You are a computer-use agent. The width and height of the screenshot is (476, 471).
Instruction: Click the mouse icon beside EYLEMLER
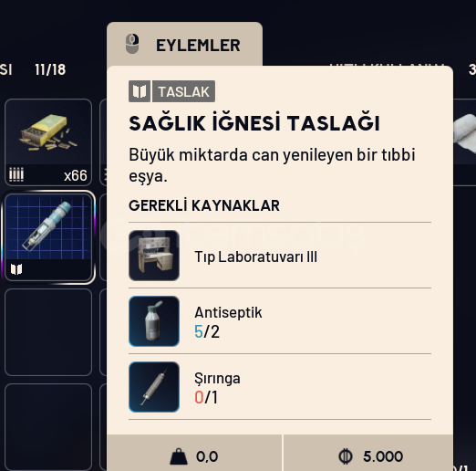point(132,44)
